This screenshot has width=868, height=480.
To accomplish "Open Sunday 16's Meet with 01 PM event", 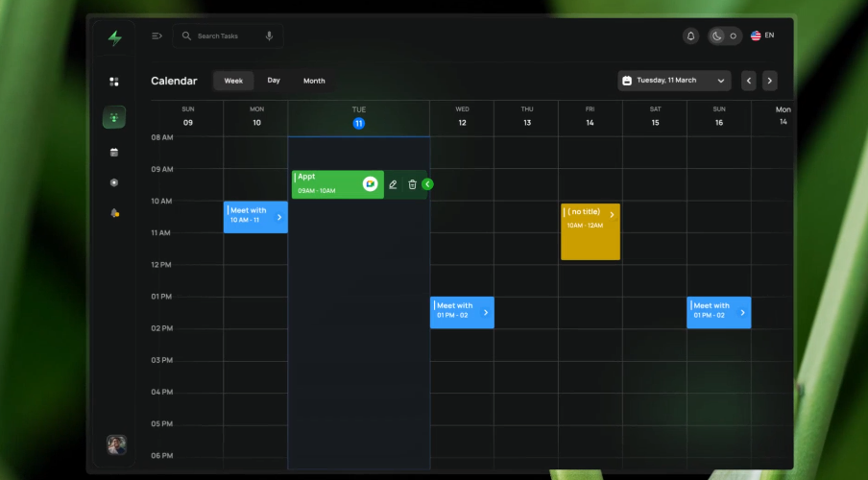I will pyautogui.click(x=718, y=312).
